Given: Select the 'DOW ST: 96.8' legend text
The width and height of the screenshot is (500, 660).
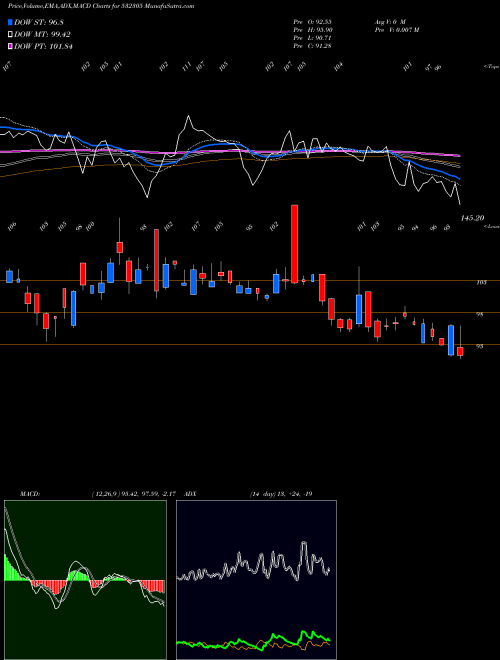Looking at the screenshot, I should click(39, 22).
